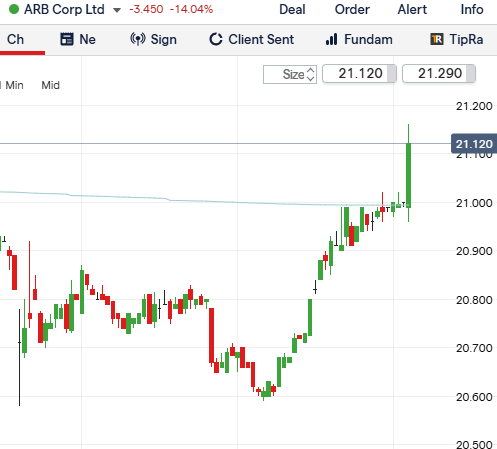The width and height of the screenshot is (497, 449).
Task: Open the Order ticket
Action: coord(352,9)
